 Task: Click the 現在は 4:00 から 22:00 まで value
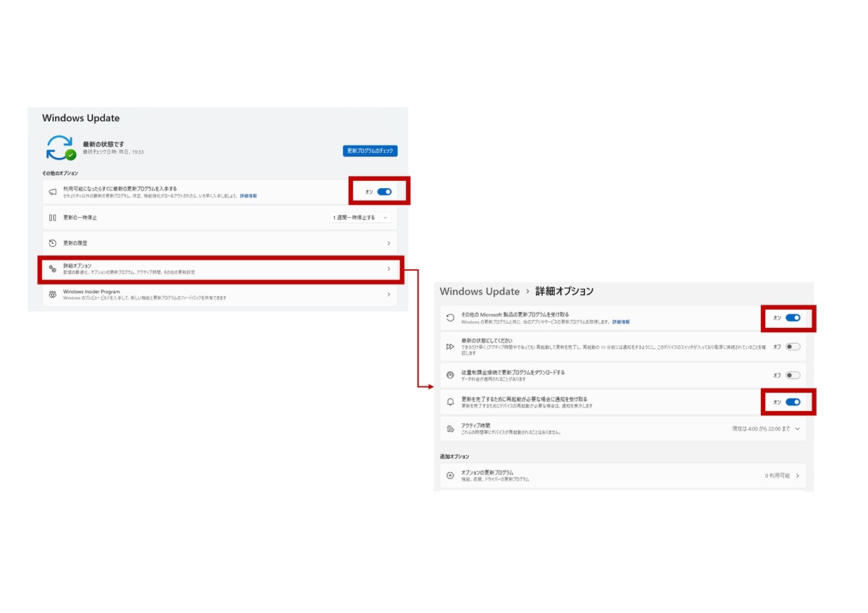pos(761,428)
